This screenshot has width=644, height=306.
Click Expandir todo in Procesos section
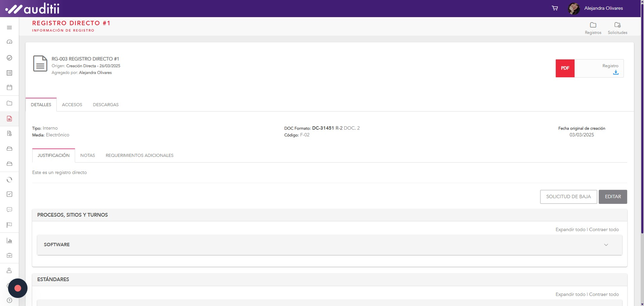[x=570, y=230]
